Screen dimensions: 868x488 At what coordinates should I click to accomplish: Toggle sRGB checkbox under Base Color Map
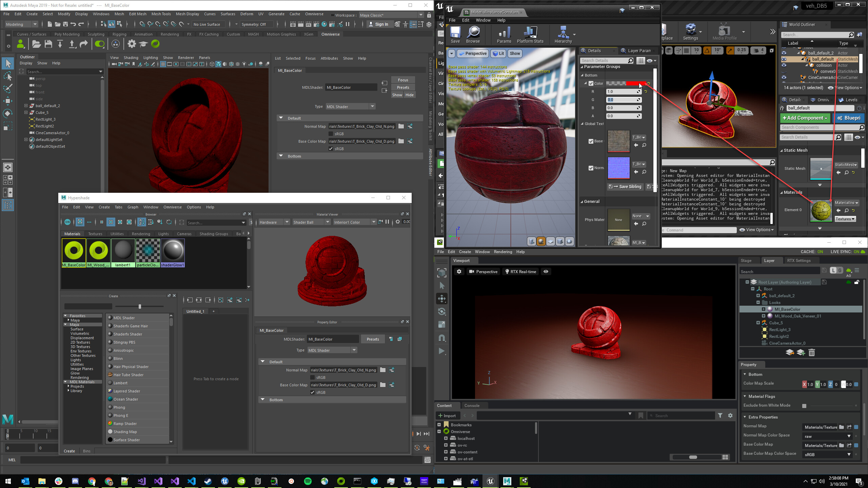coord(331,149)
